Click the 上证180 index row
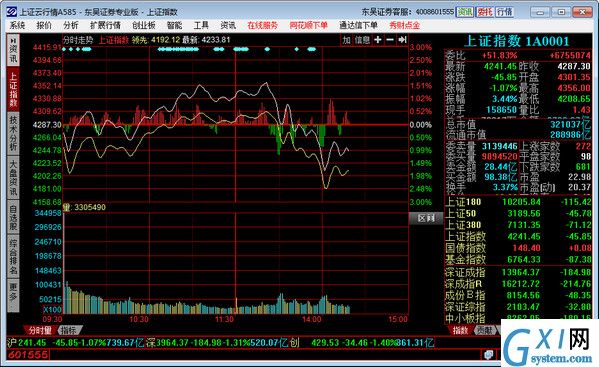The width and height of the screenshot is (599, 367). coord(518,202)
